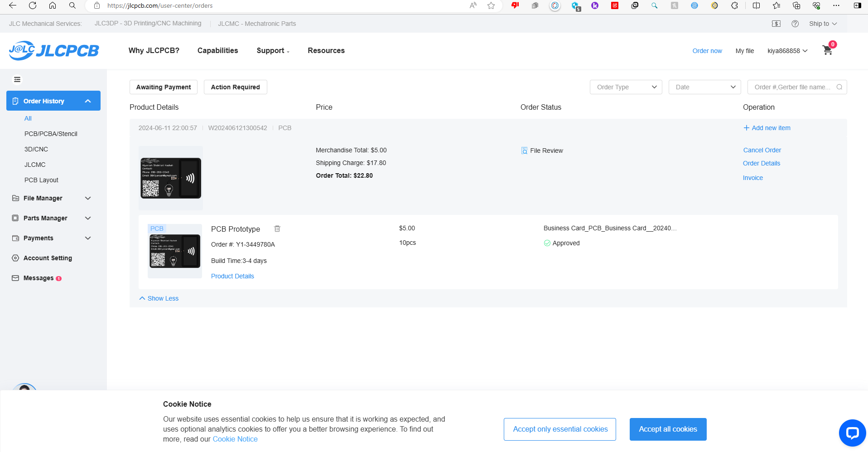Click Accept only essential cookies
This screenshot has height=452, width=868.
(x=560, y=429)
